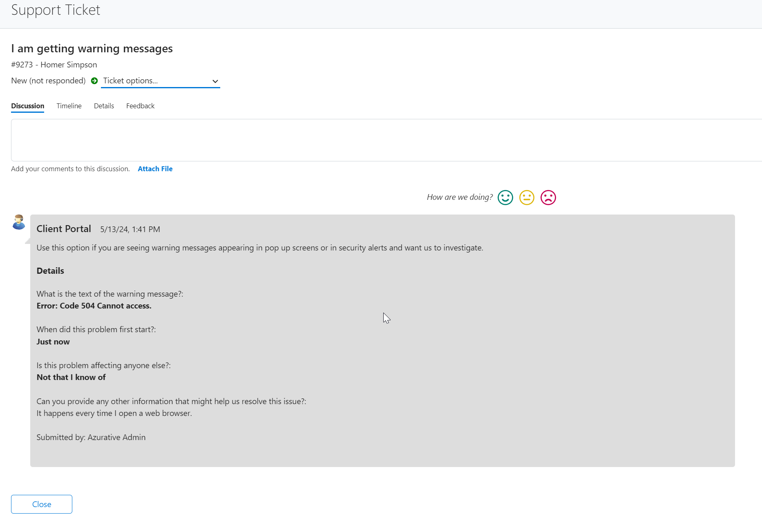
Task: Click the Client Portal user avatar icon
Action: (x=19, y=222)
